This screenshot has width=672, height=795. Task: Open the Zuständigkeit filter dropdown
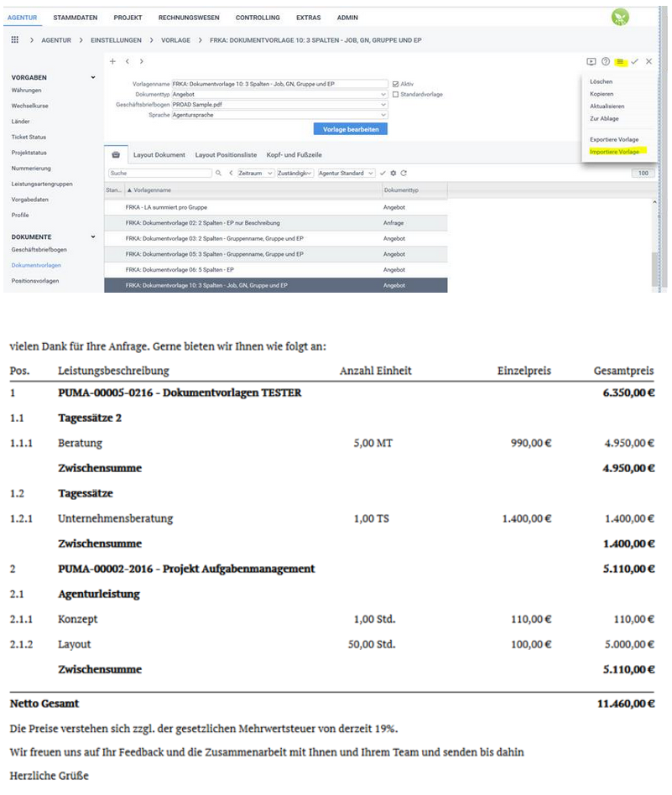click(295, 173)
